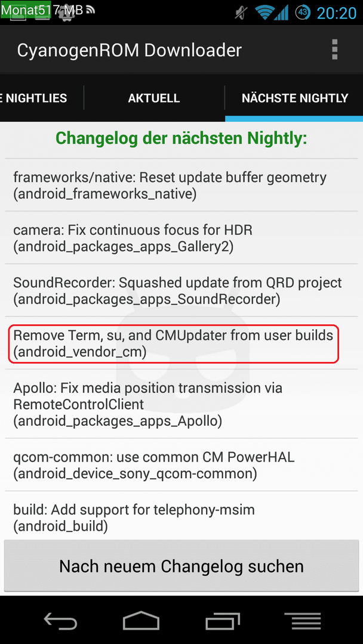Open the frameworks/native buffer geometry entry
This screenshot has height=644, width=363.
[x=181, y=185]
